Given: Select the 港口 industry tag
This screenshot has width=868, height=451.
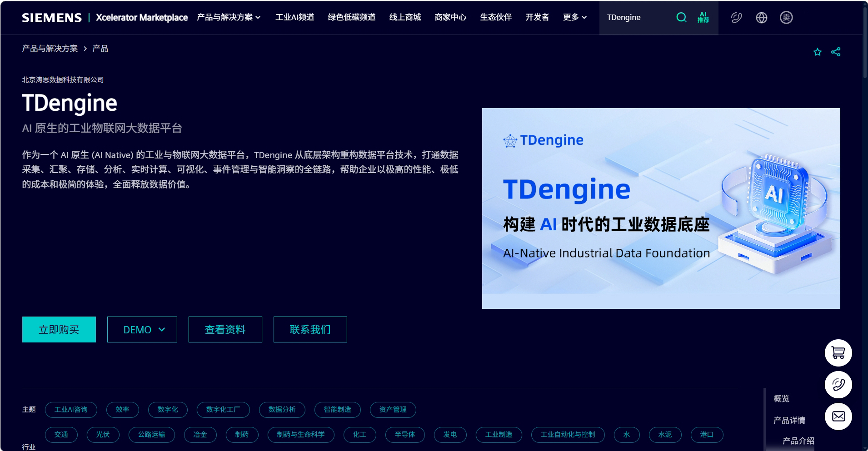Looking at the screenshot, I should (x=707, y=435).
